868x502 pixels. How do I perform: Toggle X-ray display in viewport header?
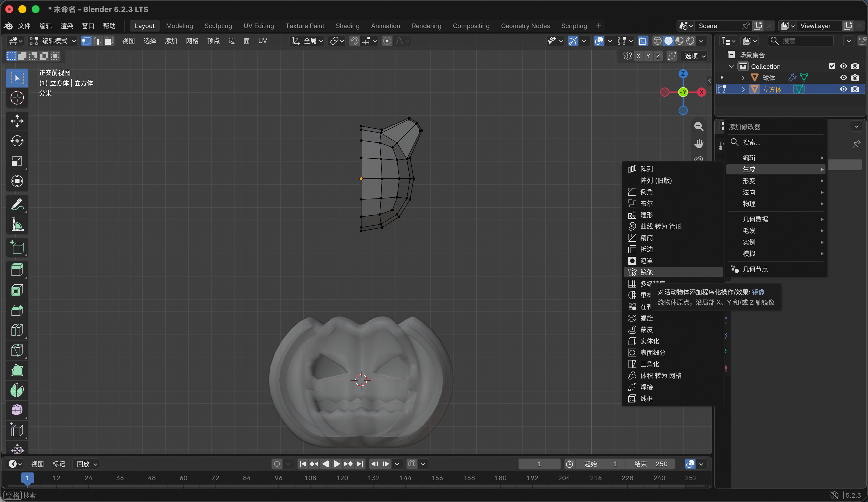point(643,41)
